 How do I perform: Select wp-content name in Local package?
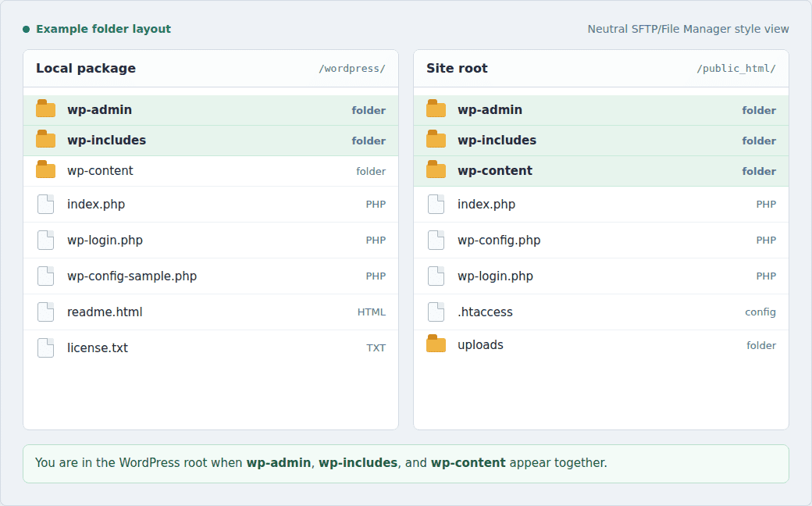[100, 171]
